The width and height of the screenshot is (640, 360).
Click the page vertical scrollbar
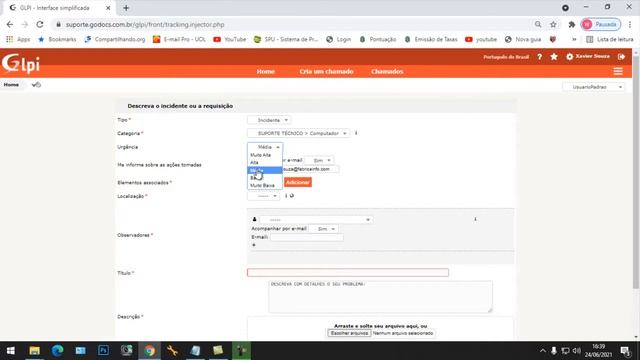pos(636,171)
